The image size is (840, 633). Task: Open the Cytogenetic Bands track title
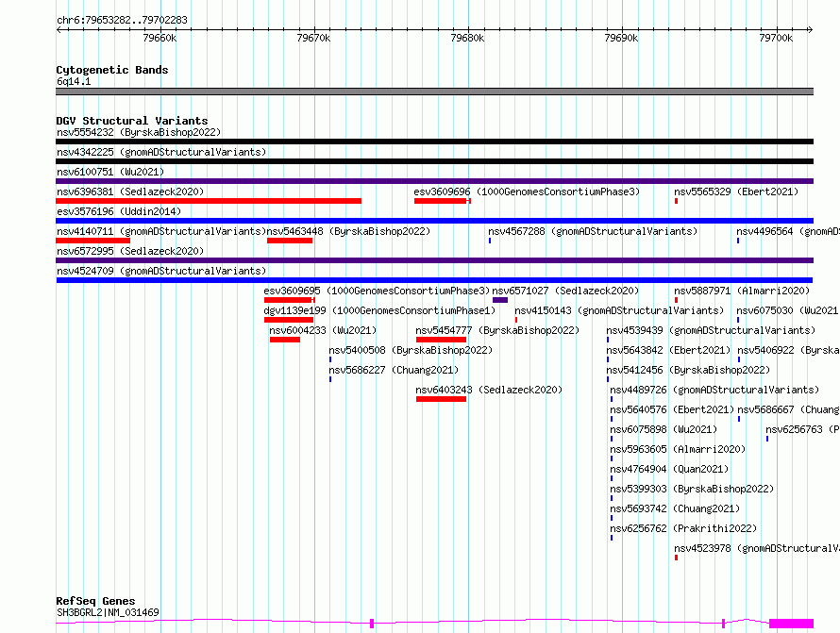coord(112,70)
